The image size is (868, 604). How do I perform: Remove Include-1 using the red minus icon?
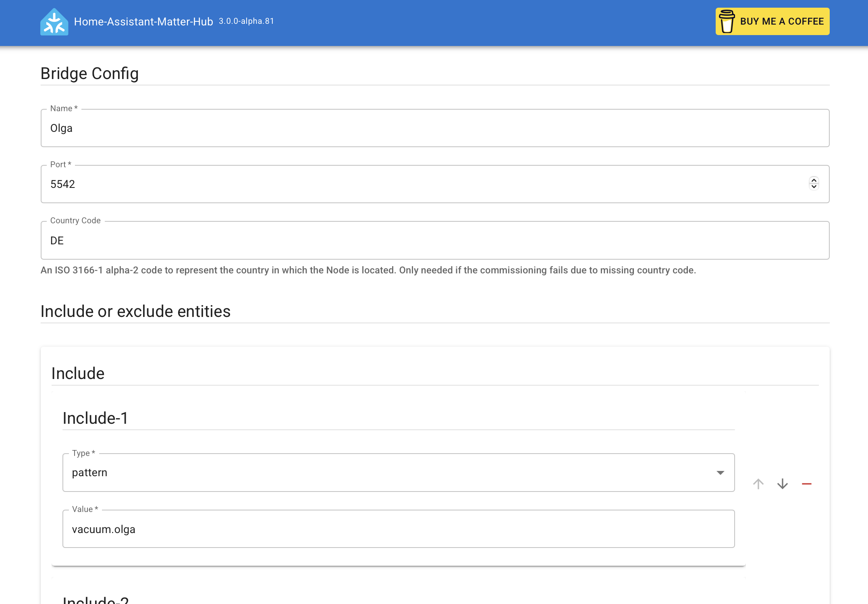tap(806, 484)
